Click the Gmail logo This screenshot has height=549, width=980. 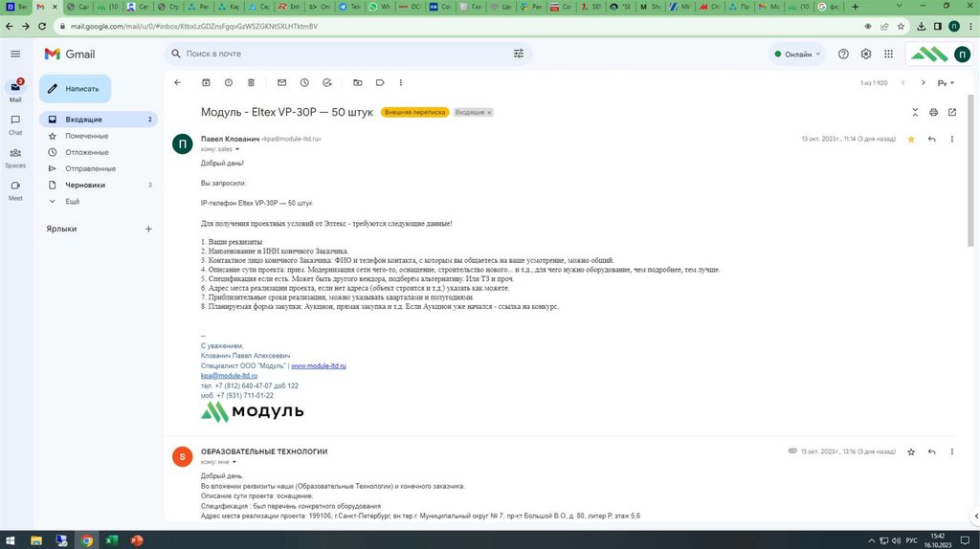(x=69, y=55)
